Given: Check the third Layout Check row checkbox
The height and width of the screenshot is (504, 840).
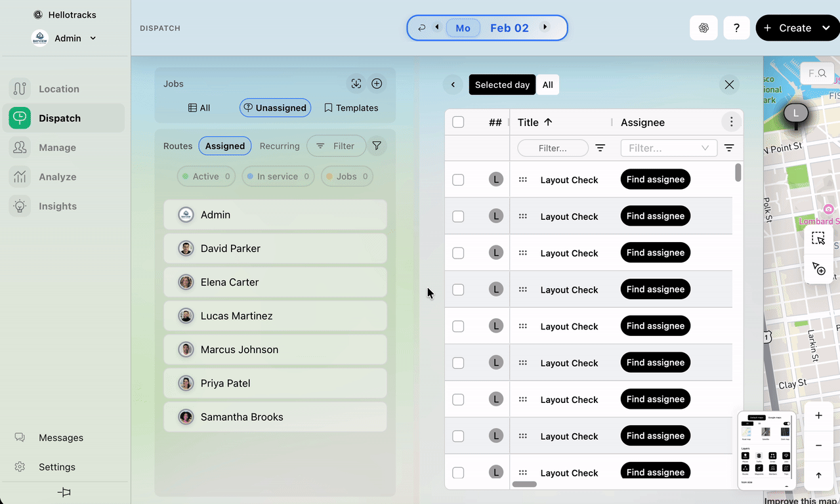Looking at the screenshot, I should [x=458, y=253].
